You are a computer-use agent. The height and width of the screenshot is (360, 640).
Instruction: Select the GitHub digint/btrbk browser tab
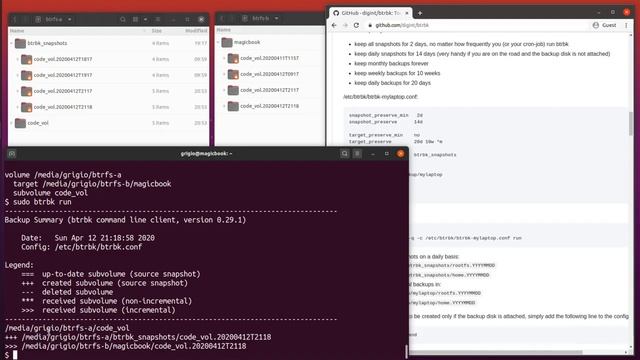(371, 13)
